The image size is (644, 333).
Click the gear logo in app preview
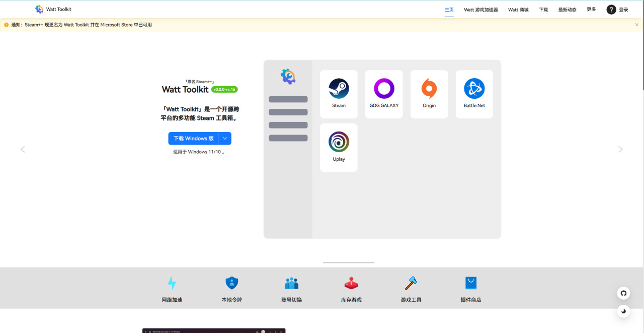click(x=288, y=76)
